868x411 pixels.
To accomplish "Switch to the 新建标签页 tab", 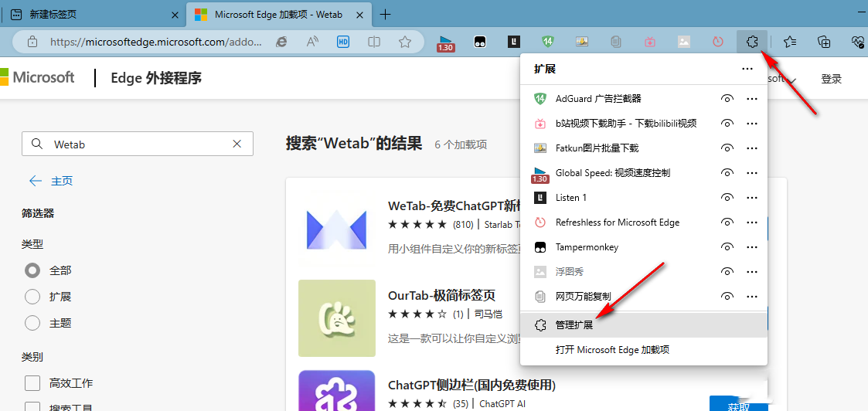I will [94, 15].
